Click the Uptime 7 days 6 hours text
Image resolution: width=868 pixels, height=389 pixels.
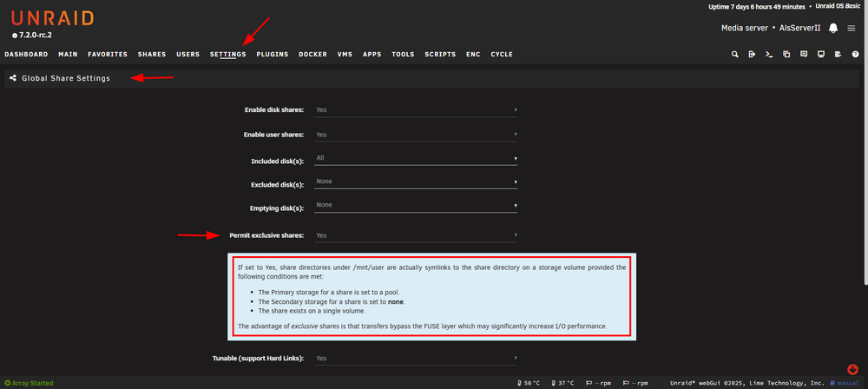(x=757, y=7)
